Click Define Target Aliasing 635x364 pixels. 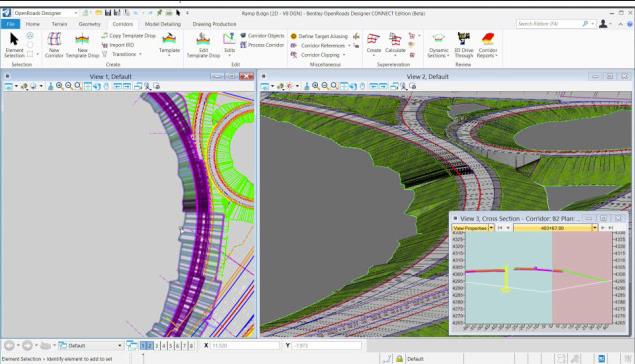click(x=319, y=36)
